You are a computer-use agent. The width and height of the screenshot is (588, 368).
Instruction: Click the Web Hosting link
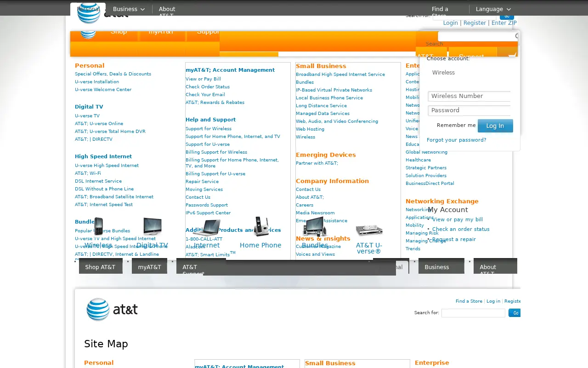pyautogui.click(x=310, y=129)
